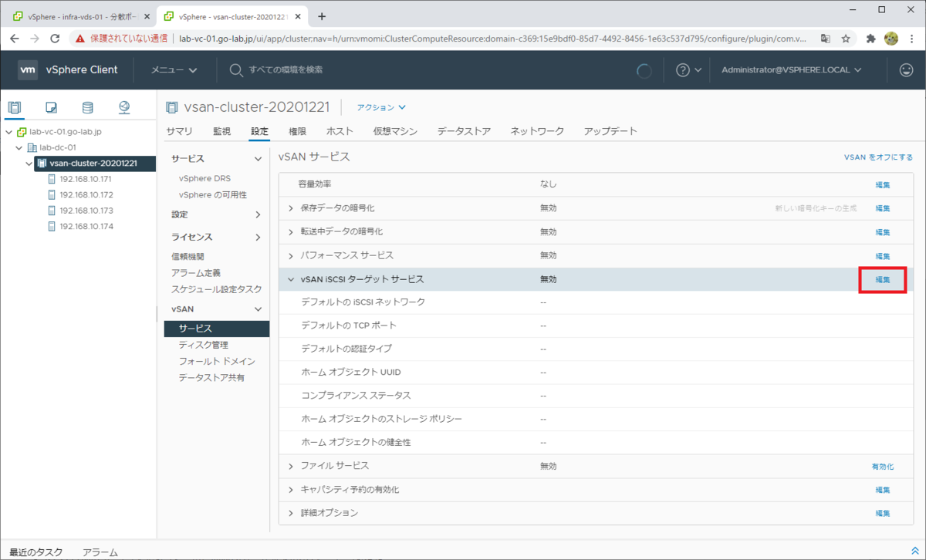Switch to the 仮想マシン tab
The width and height of the screenshot is (926, 560).
click(x=395, y=131)
